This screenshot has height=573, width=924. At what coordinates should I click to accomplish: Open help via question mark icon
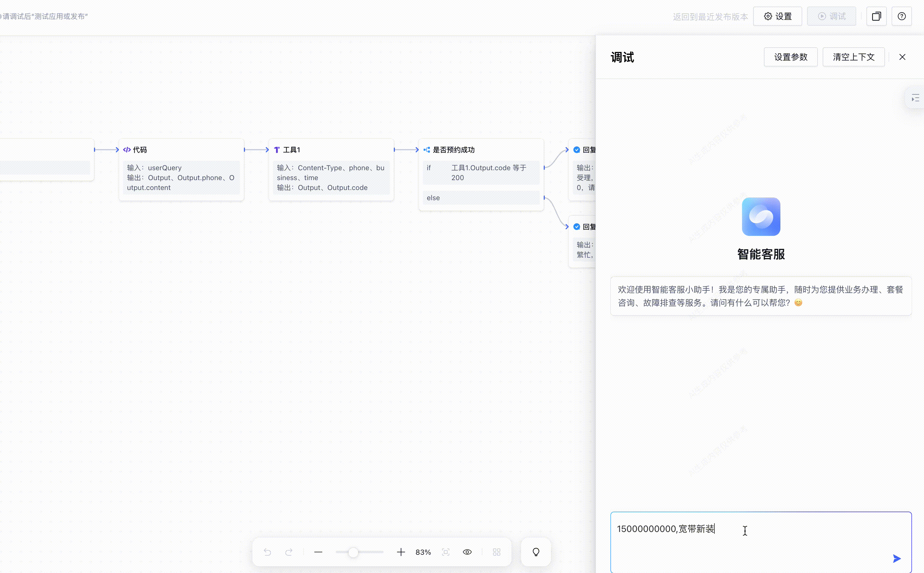(x=902, y=16)
